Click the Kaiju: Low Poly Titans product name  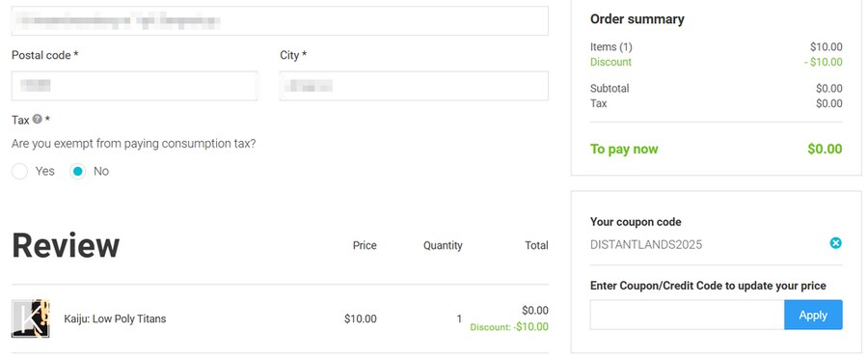(x=115, y=319)
